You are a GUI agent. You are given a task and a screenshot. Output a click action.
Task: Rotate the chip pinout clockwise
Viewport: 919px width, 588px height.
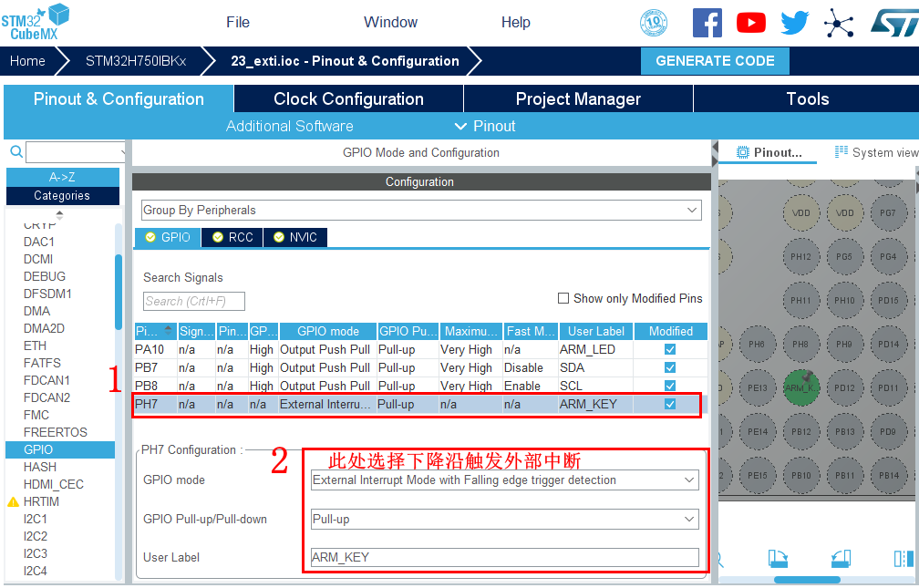click(778, 558)
